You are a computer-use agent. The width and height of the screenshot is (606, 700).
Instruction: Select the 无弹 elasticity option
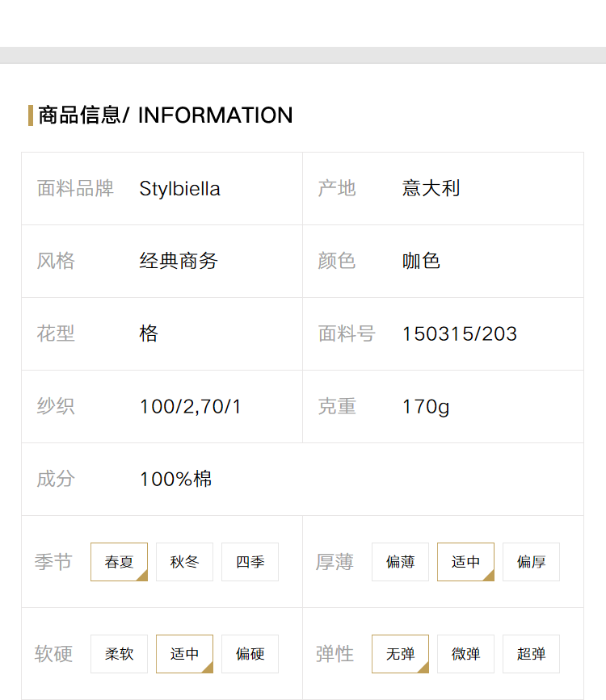(x=400, y=653)
